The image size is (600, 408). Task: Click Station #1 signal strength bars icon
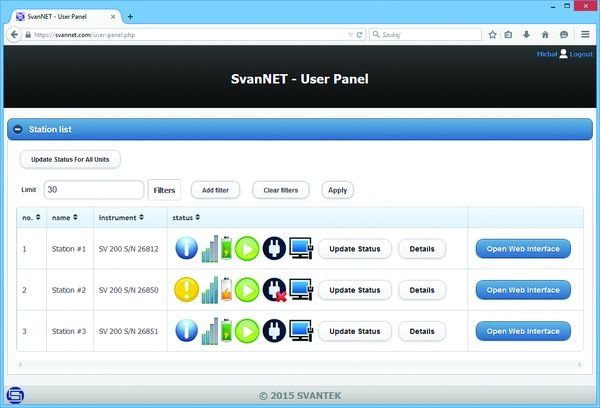pos(211,248)
